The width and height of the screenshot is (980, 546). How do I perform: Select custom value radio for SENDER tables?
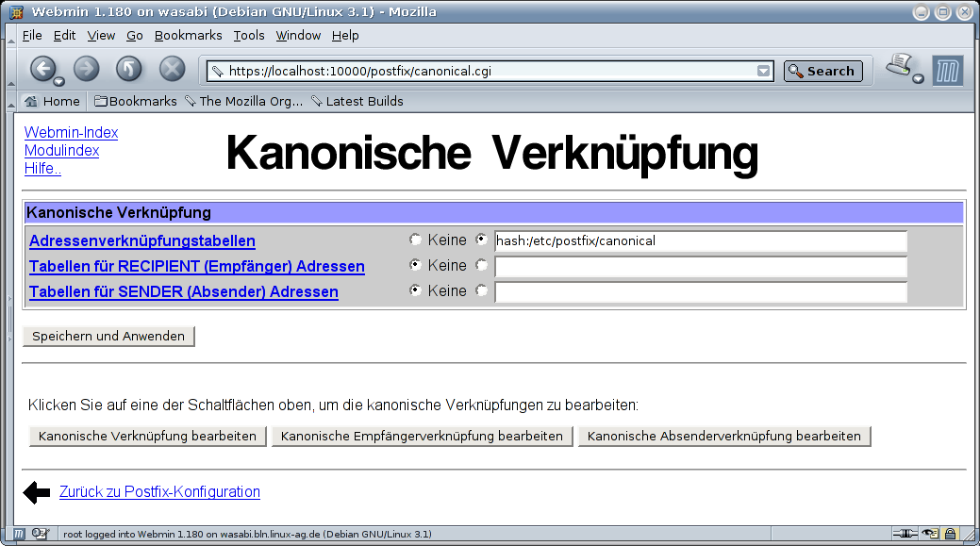pos(481,290)
